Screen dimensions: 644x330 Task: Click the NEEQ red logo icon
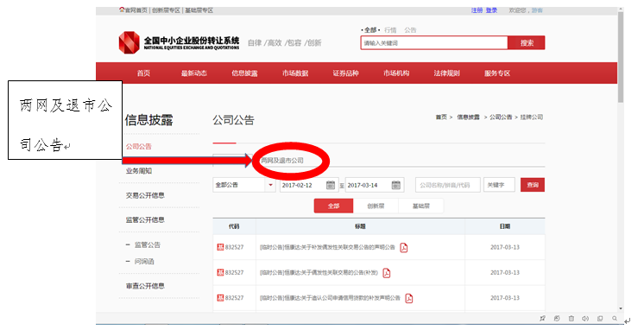pos(129,42)
